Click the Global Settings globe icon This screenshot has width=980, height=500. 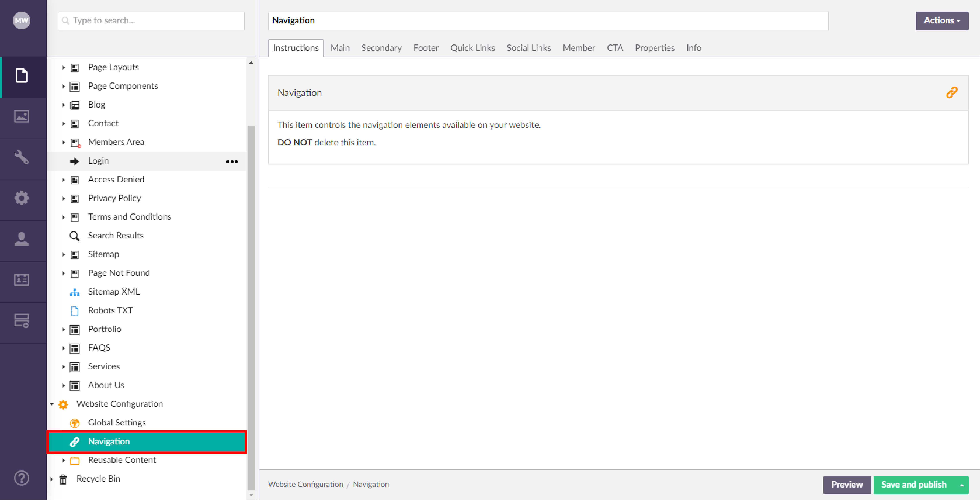click(75, 423)
